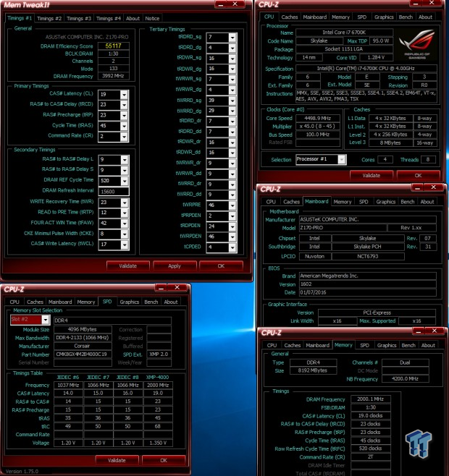This screenshot has height=476, width=449.
Task: Click DRAM Frequency value 2000.1 MHz in Memory window
Action: point(371,399)
